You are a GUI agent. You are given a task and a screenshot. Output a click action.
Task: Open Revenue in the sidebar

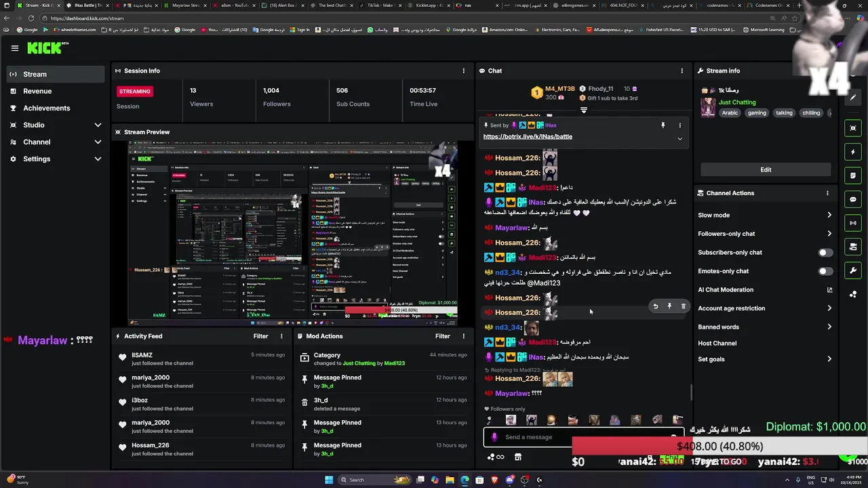tap(56, 91)
